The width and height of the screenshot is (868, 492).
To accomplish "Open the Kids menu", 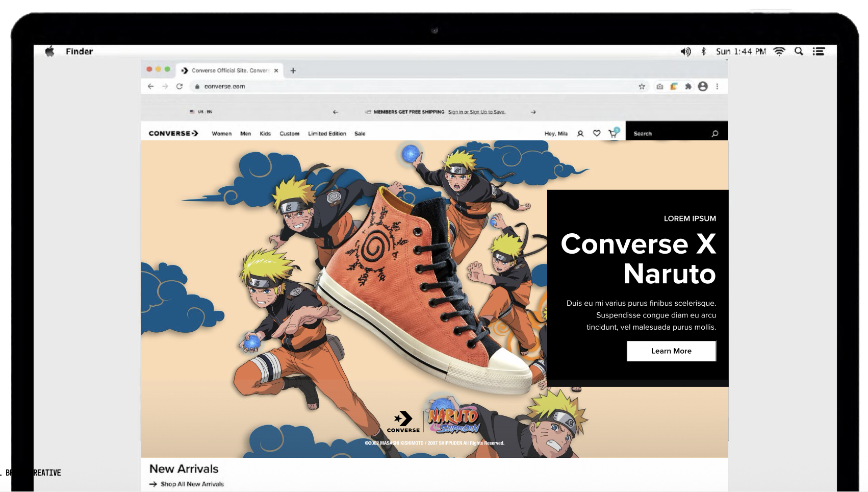I will (265, 134).
